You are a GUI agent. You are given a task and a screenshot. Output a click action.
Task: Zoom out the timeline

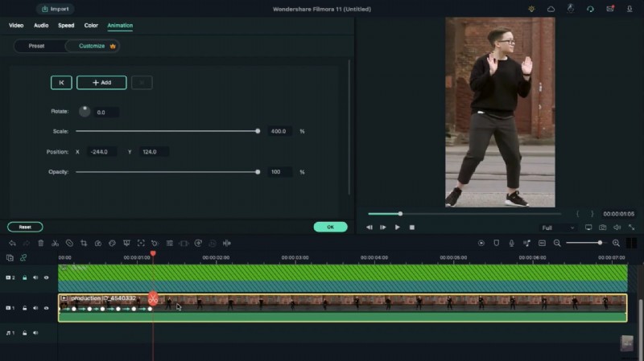557,244
